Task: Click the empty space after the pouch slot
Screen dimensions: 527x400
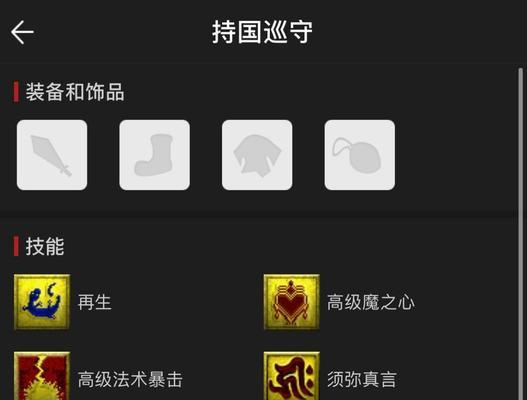Action: [x=455, y=155]
